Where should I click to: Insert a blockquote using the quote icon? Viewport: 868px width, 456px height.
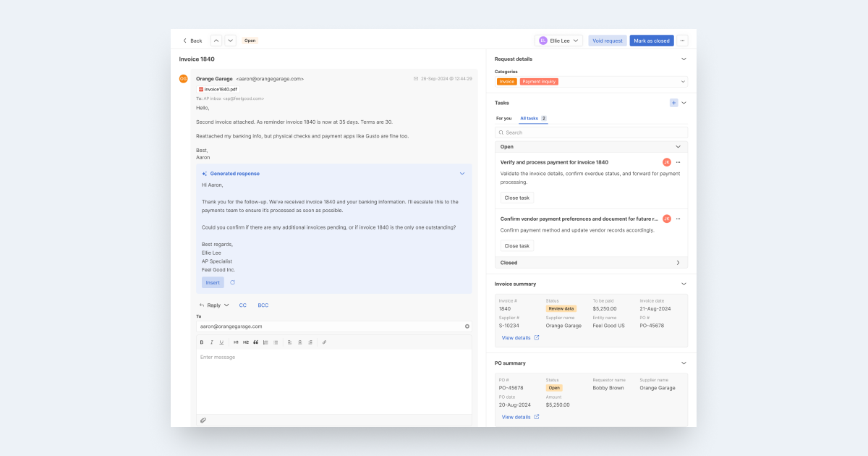pos(255,342)
